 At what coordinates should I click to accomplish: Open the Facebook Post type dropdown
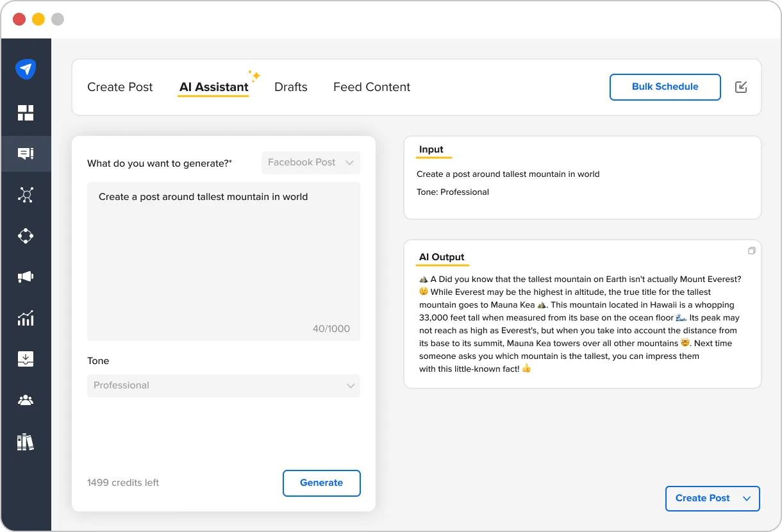click(311, 163)
